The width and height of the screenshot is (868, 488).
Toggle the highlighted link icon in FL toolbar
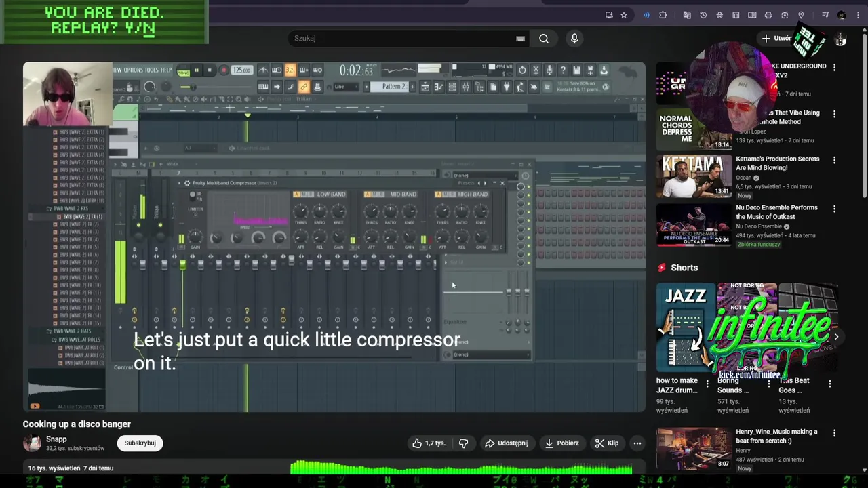pos(304,87)
